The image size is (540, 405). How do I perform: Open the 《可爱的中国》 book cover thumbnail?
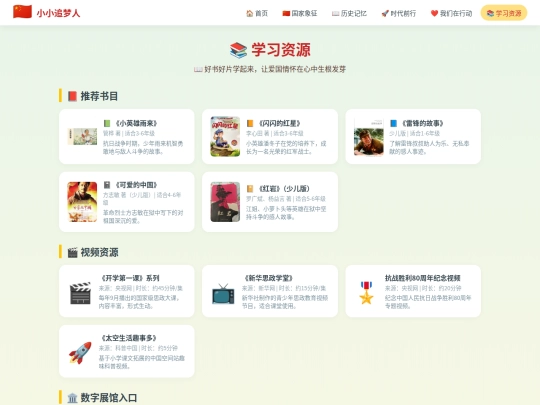(82, 202)
